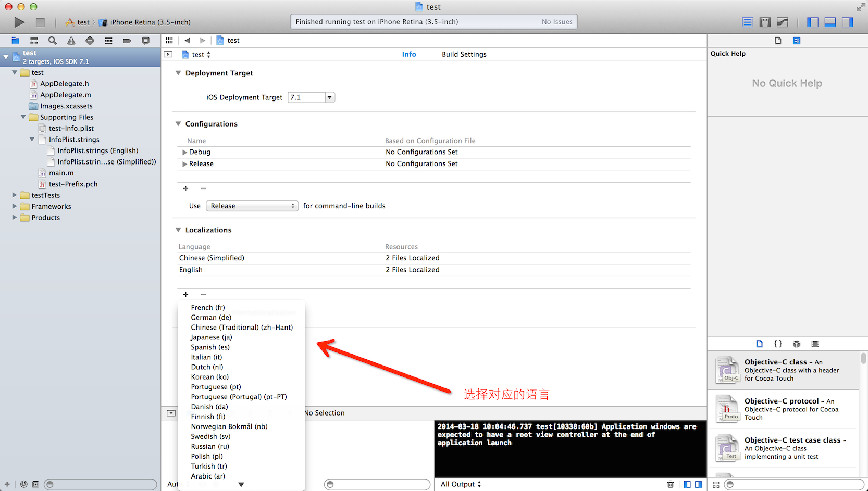Open the All Output console filter
868x491 pixels.
[x=461, y=484]
